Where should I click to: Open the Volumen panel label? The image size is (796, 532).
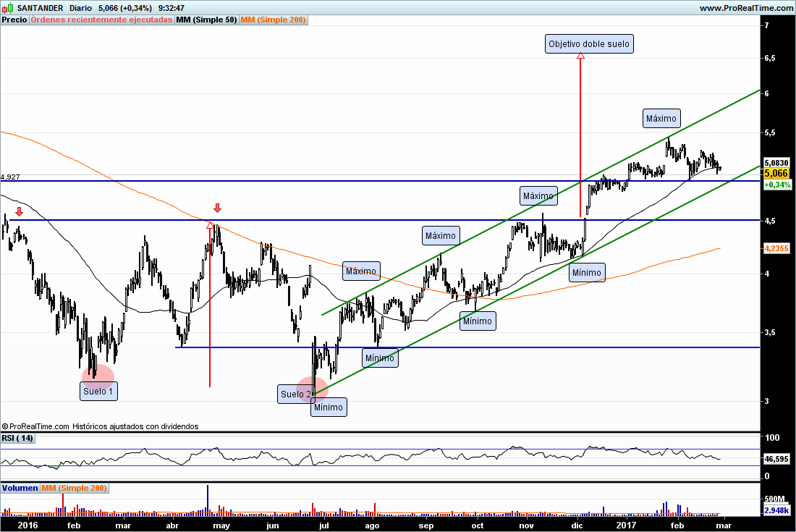pos(20,488)
